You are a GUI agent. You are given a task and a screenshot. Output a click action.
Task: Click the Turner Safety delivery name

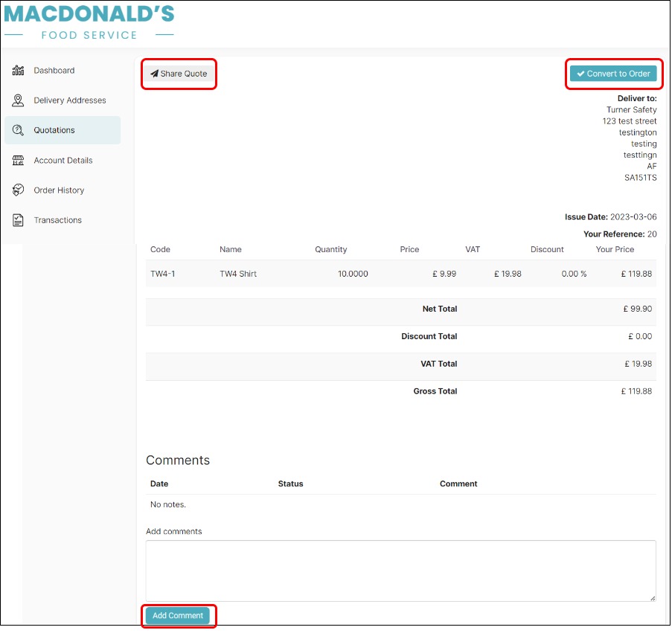point(631,109)
